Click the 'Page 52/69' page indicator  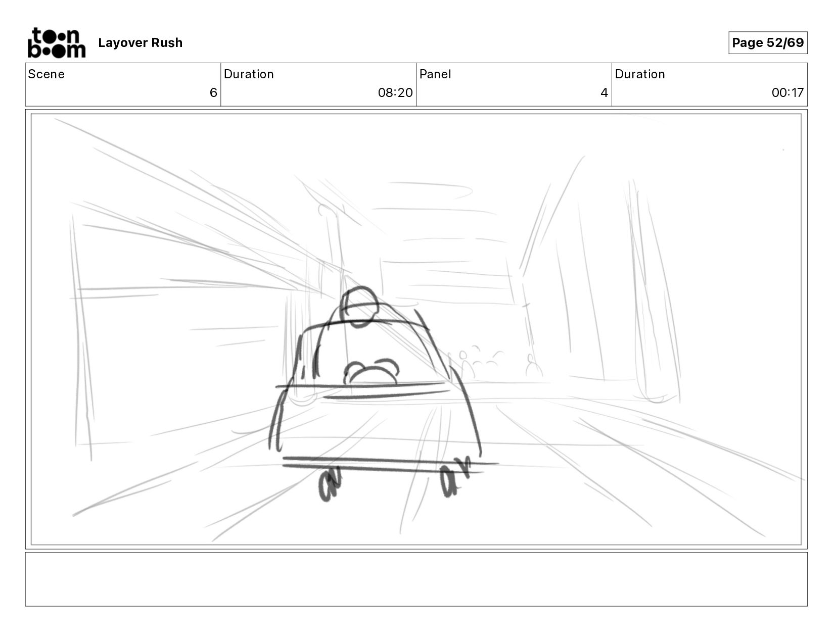[768, 43]
